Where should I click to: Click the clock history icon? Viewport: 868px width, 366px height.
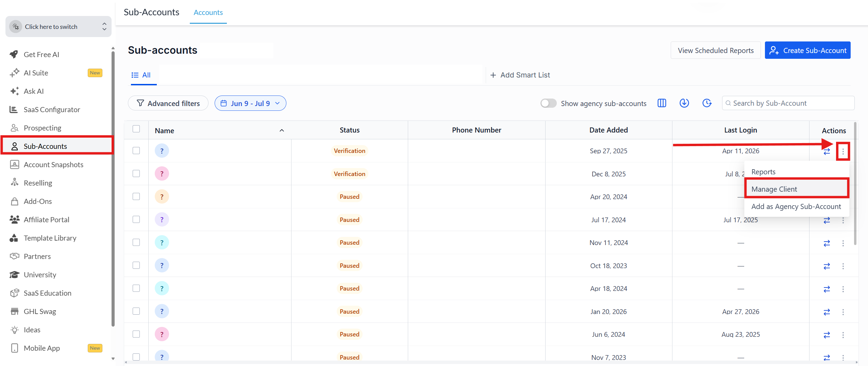click(x=707, y=103)
